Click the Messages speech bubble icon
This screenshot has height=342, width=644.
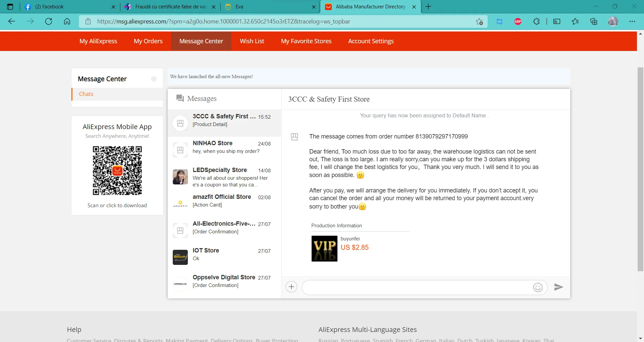pyautogui.click(x=180, y=98)
